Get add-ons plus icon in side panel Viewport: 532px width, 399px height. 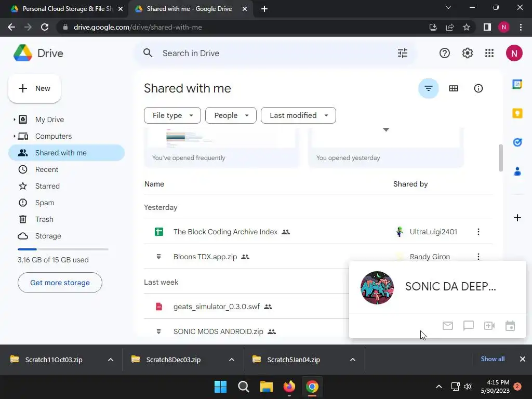click(517, 218)
